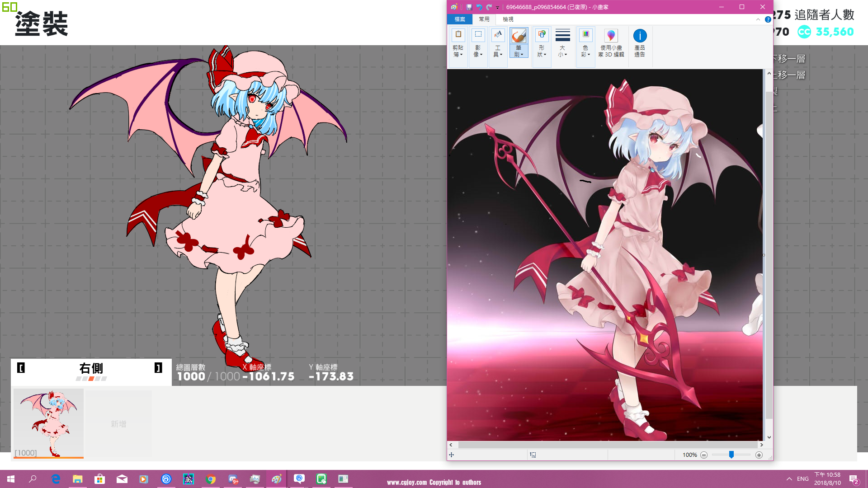Image resolution: width=868 pixels, height=488 pixels.
Task: Click the Paint icon in the taskbar
Action: (x=277, y=479)
